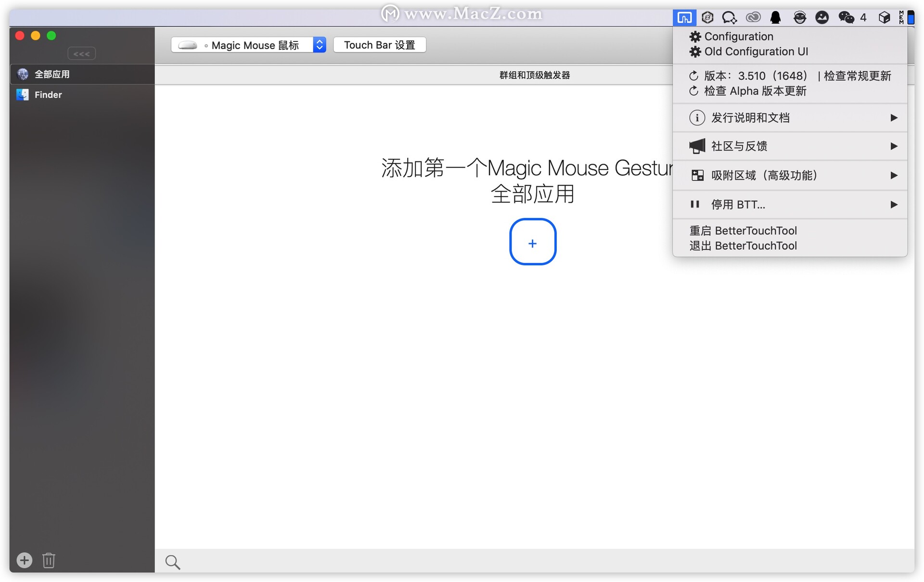Open the Magic Mouse 鼠标 device dropdown

pyautogui.click(x=248, y=45)
